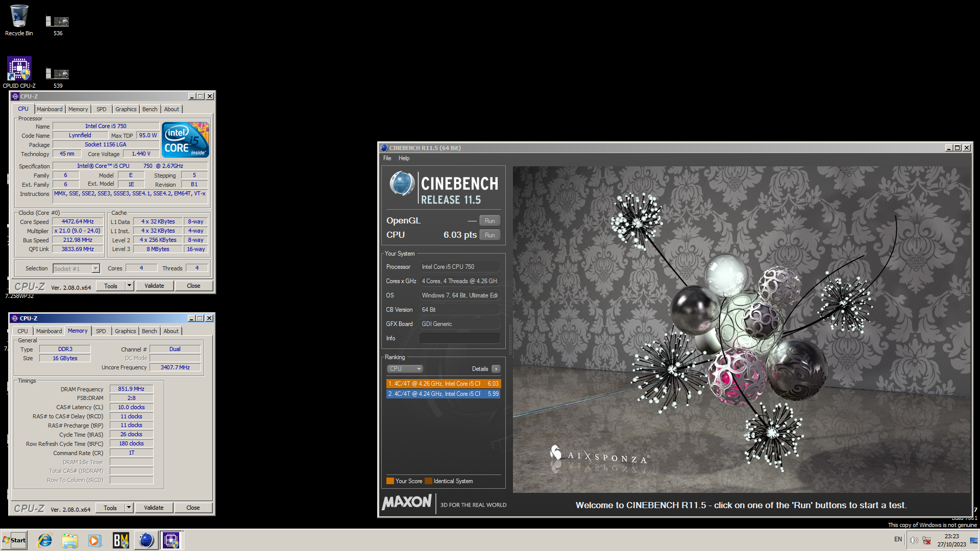The height and width of the screenshot is (551, 980).
Task: Expand the Tools dropdown arrow in top CPU-Z window
Action: [129, 286]
